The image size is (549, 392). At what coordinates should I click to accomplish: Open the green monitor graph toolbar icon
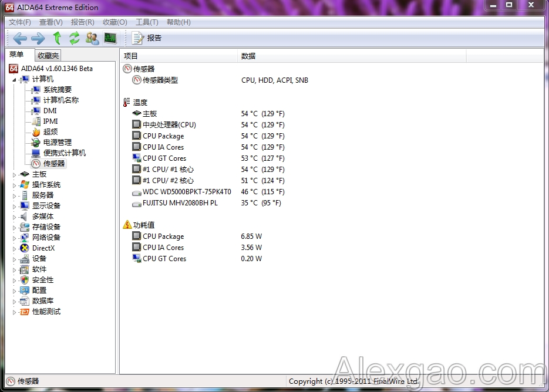pyautogui.click(x=110, y=38)
